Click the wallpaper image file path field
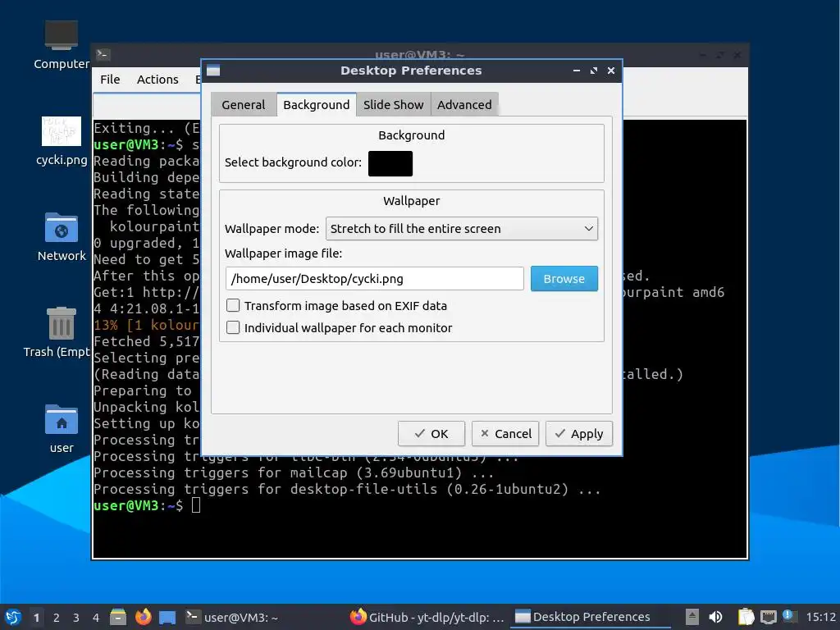This screenshot has width=840, height=630. (x=374, y=279)
